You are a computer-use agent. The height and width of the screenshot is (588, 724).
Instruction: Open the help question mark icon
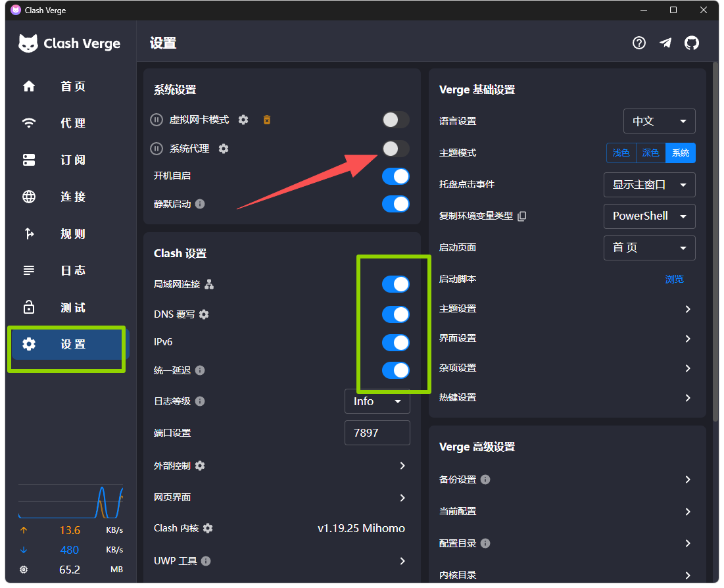tap(639, 43)
